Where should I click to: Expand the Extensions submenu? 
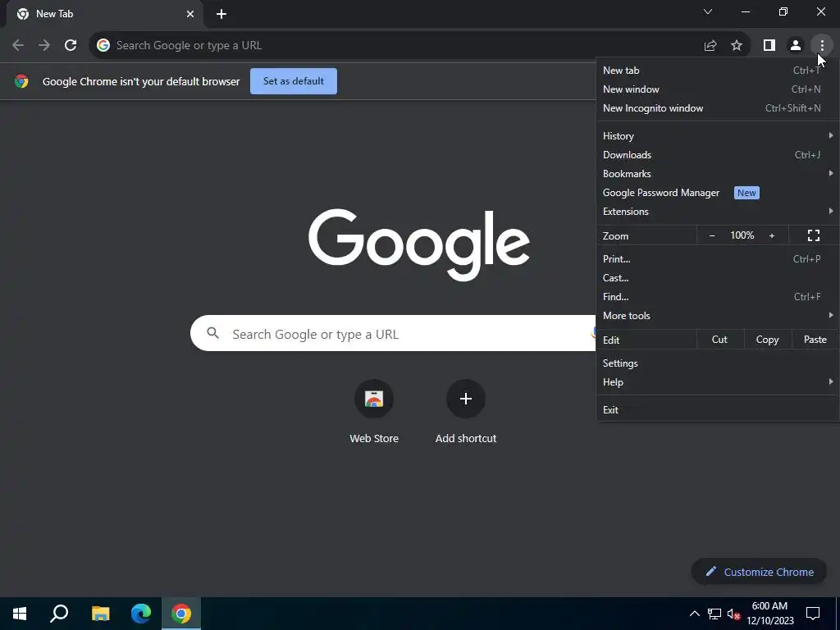coord(718,212)
